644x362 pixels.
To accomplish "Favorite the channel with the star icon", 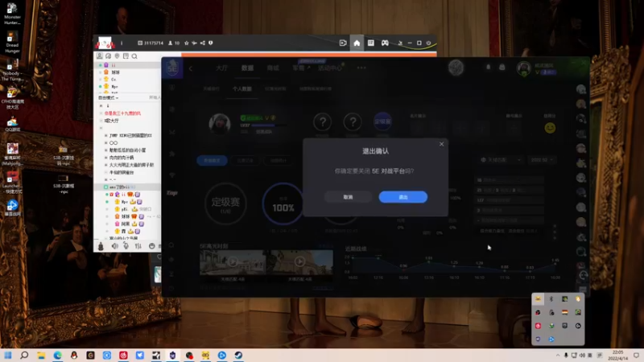I will pyautogui.click(x=187, y=43).
